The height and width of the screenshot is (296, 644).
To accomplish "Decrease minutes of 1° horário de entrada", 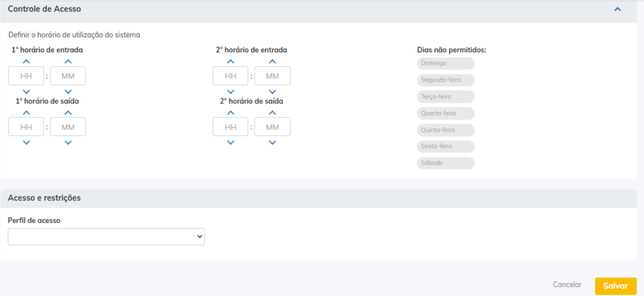I will pyautogui.click(x=68, y=91).
